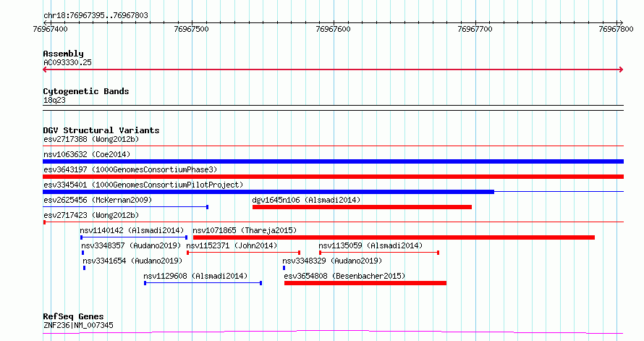The image size is (644, 341).
Task: Select variant label nsv1129608 (Alsmadi2014)
Action: click(195, 276)
